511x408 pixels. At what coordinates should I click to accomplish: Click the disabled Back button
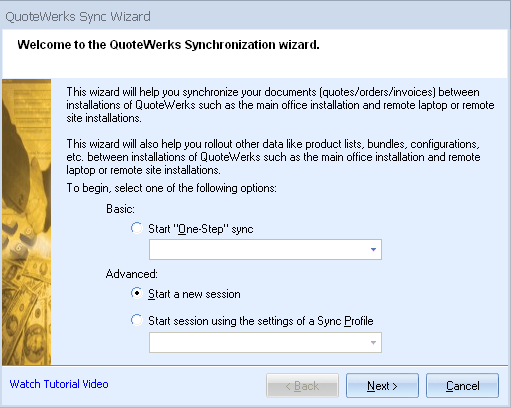click(302, 386)
